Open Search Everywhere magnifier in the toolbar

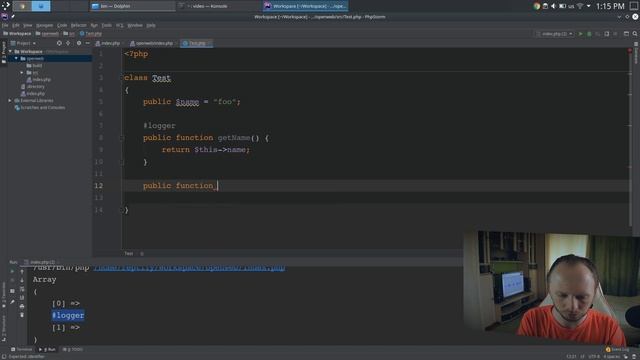pyautogui.click(x=635, y=34)
